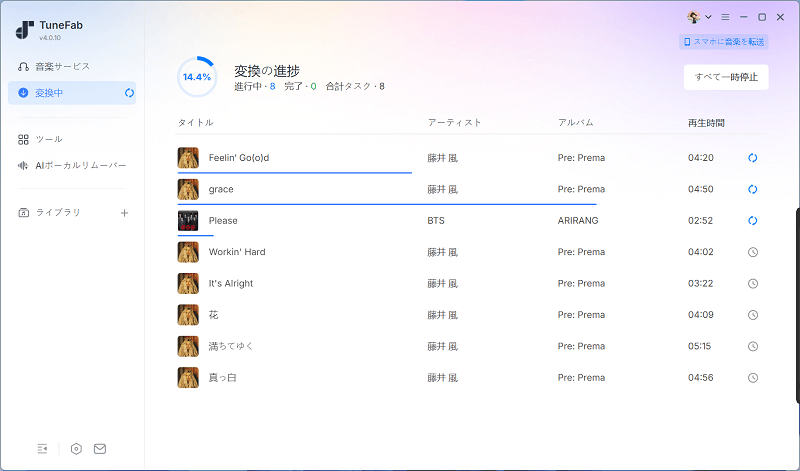Image resolution: width=800 pixels, height=471 pixels.
Task: Open AIボーカルリムーバー
Action: pyautogui.click(x=72, y=165)
